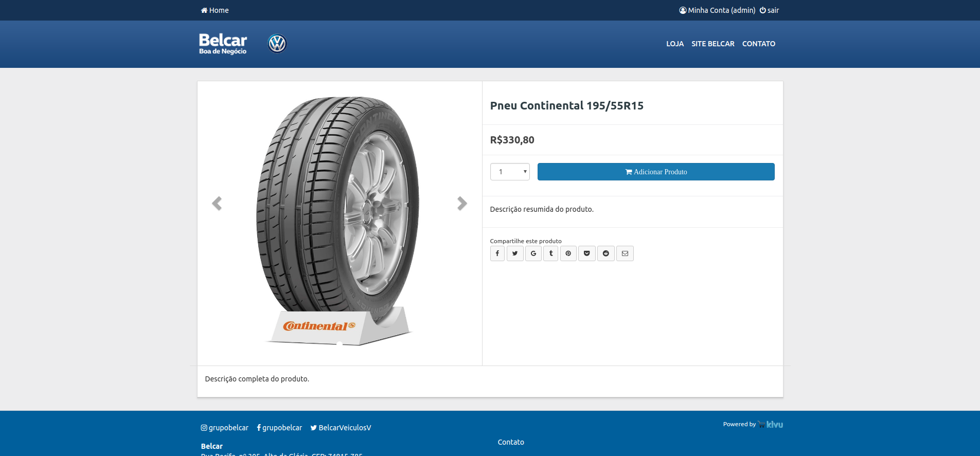
Task: Click Adicionar Produto button
Action: click(656, 172)
